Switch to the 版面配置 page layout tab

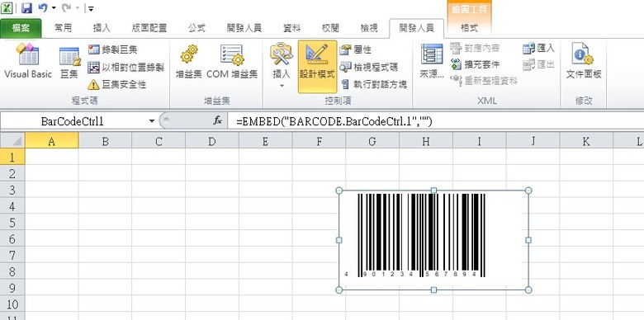pyautogui.click(x=149, y=28)
